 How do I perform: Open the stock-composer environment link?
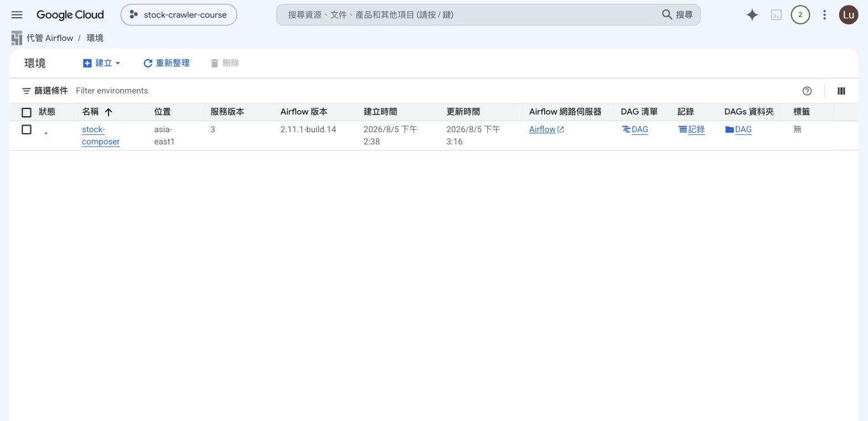point(101,136)
